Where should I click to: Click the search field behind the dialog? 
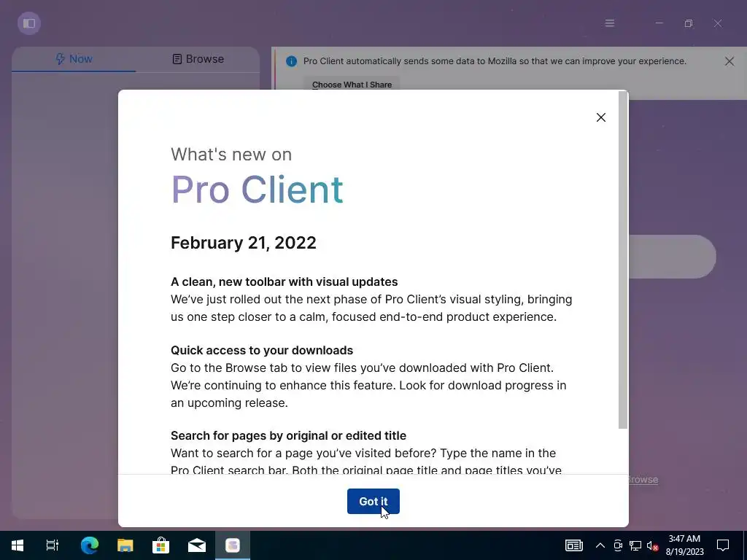coord(672,256)
